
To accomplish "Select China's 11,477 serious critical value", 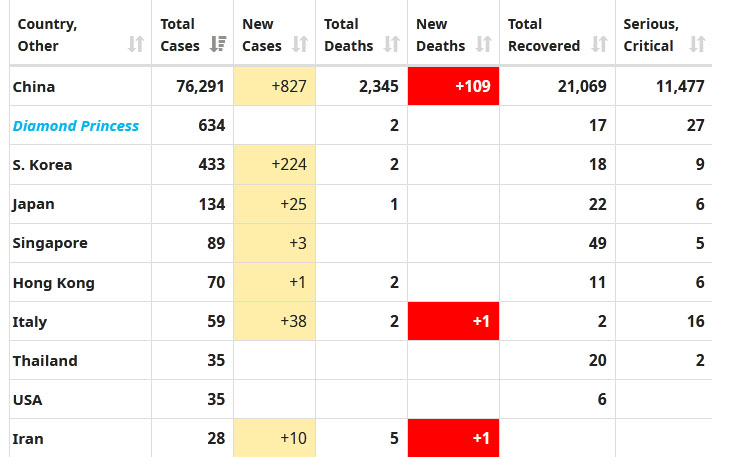I will [680, 87].
